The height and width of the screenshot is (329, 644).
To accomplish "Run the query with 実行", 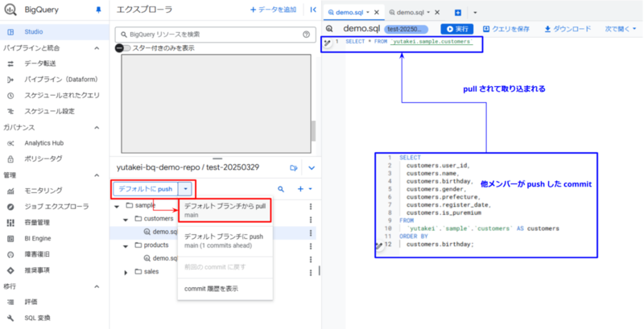I will [456, 29].
